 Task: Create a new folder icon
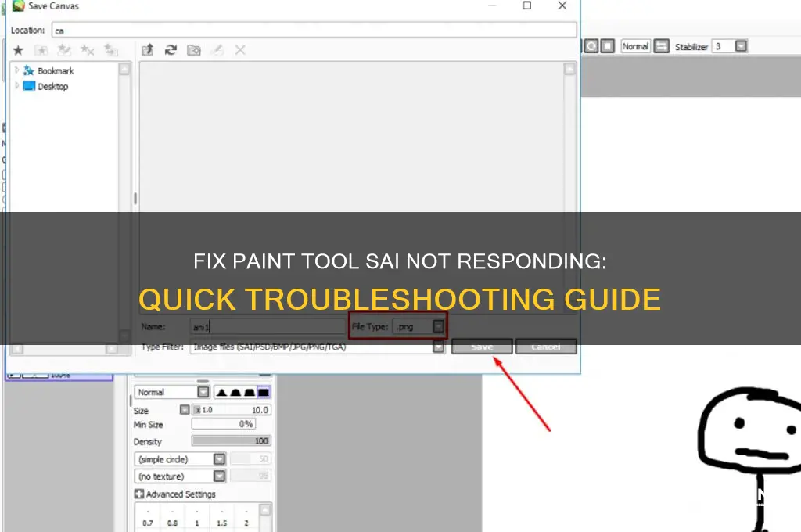point(194,50)
